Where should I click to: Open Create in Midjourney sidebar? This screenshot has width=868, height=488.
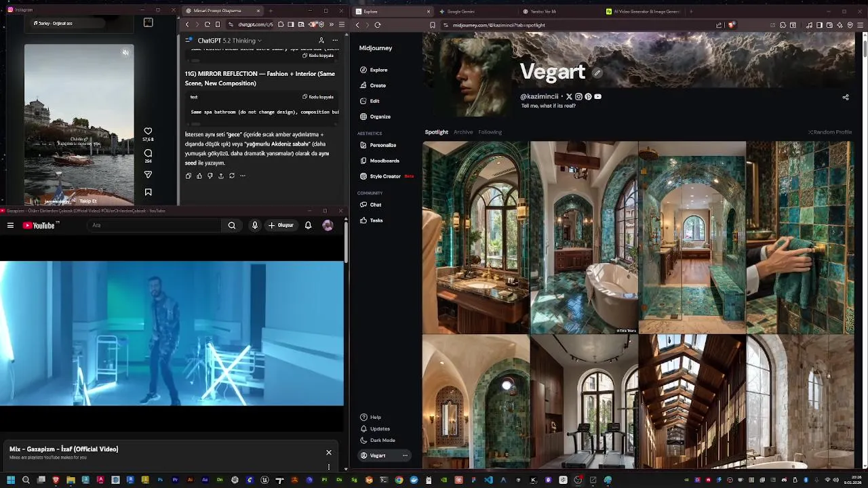(373, 85)
